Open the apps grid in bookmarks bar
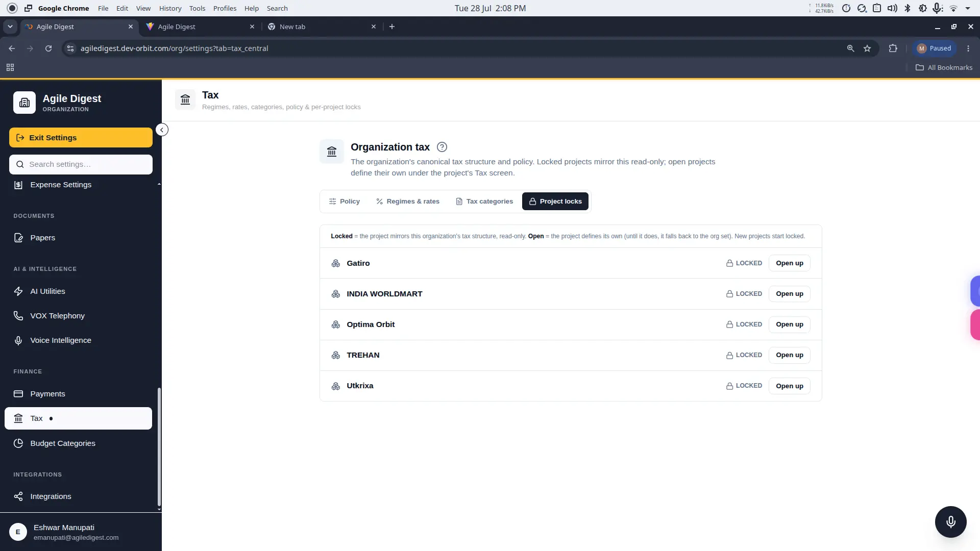The image size is (980, 551). click(10, 67)
